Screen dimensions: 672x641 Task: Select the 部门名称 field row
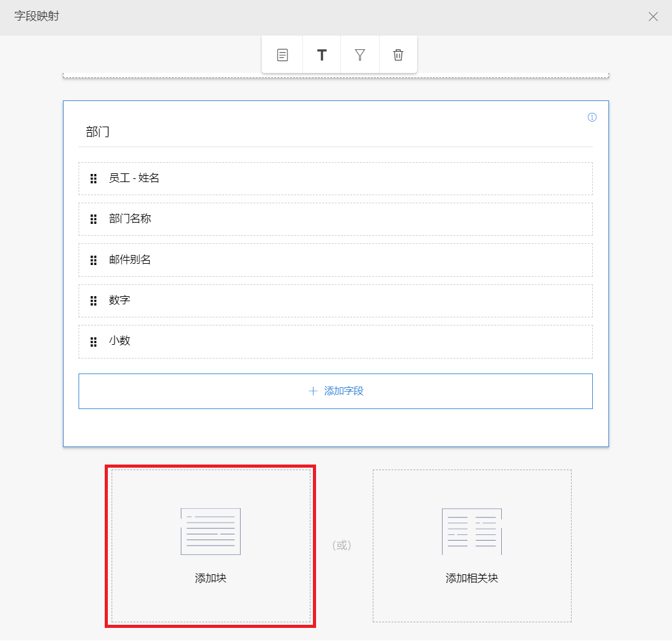(x=337, y=219)
